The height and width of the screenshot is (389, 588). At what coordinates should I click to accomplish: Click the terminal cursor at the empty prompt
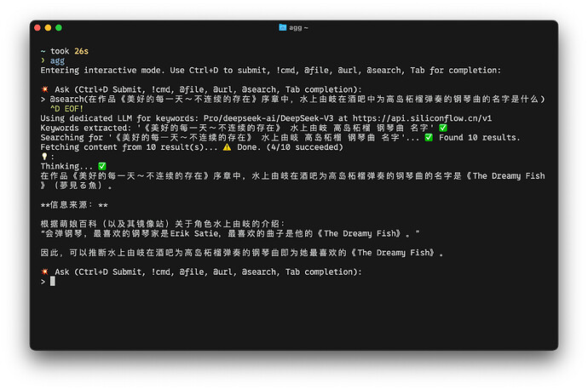[53, 281]
